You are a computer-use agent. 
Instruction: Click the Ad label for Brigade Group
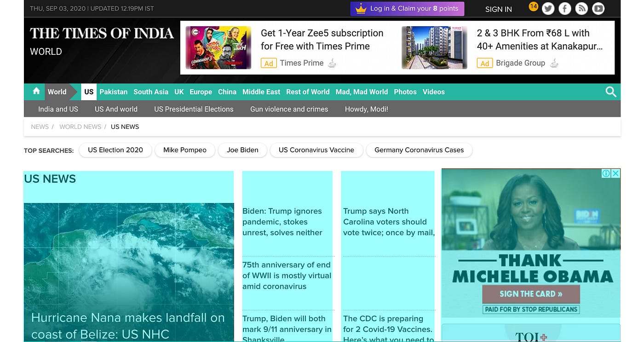(485, 63)
